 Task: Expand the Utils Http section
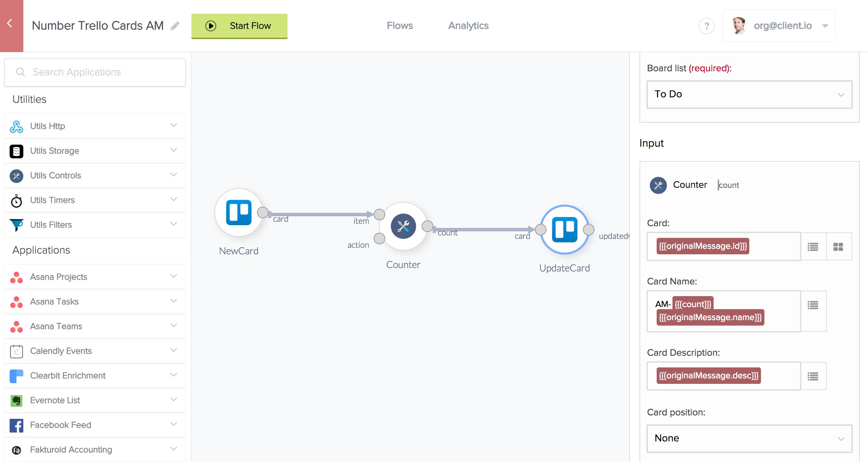[x=174, y=125]
